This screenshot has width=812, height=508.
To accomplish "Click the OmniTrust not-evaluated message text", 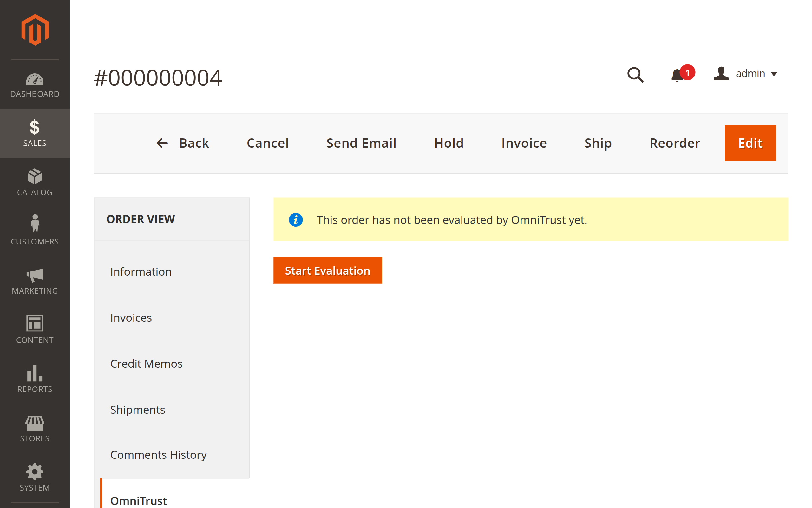I will pos(452,220).
